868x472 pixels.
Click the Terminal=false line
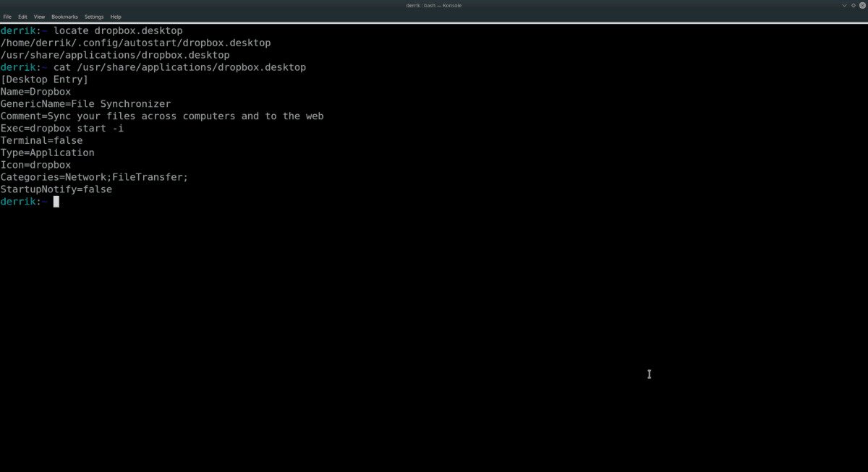pyautogui.click(x=41, y=141)
